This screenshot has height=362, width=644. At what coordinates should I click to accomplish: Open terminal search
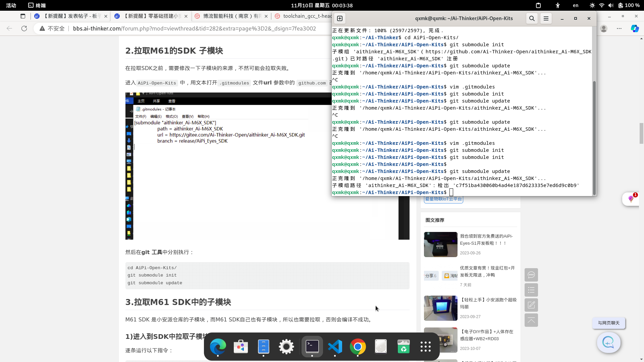pos(532,18)
